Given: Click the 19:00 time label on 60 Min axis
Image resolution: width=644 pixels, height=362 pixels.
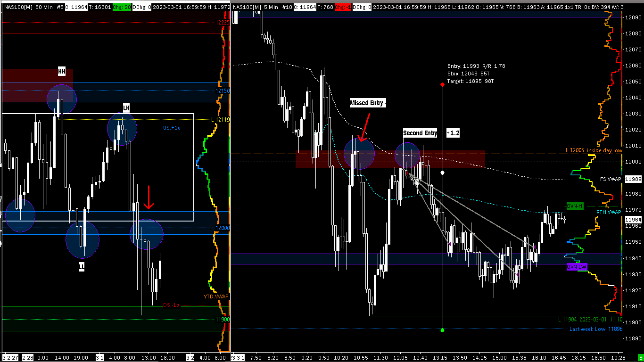Looking at the screenshot, I should (82, 358).
